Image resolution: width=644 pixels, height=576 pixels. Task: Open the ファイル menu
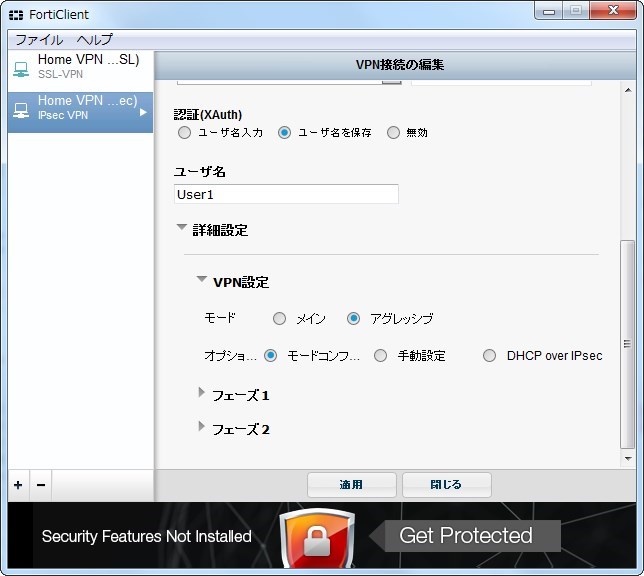39,40
